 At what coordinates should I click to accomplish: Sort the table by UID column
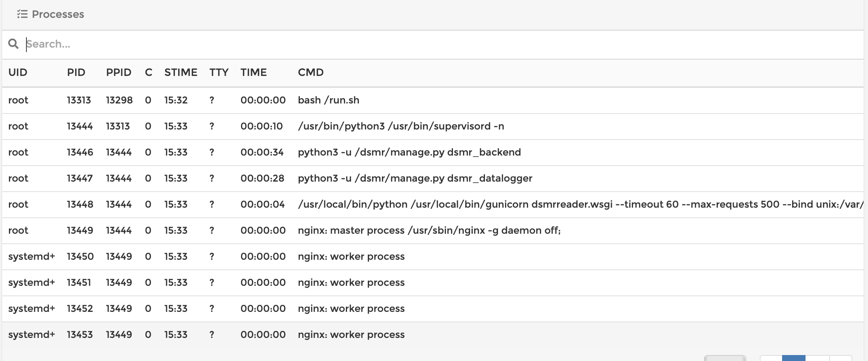(x=17, y=73)
